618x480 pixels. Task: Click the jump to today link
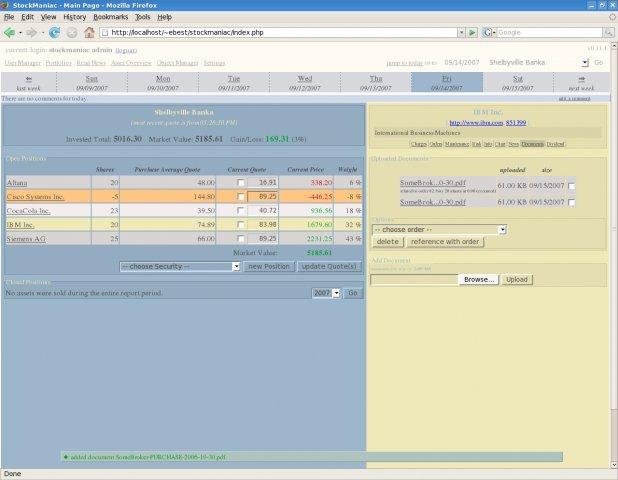pos(404,63)
